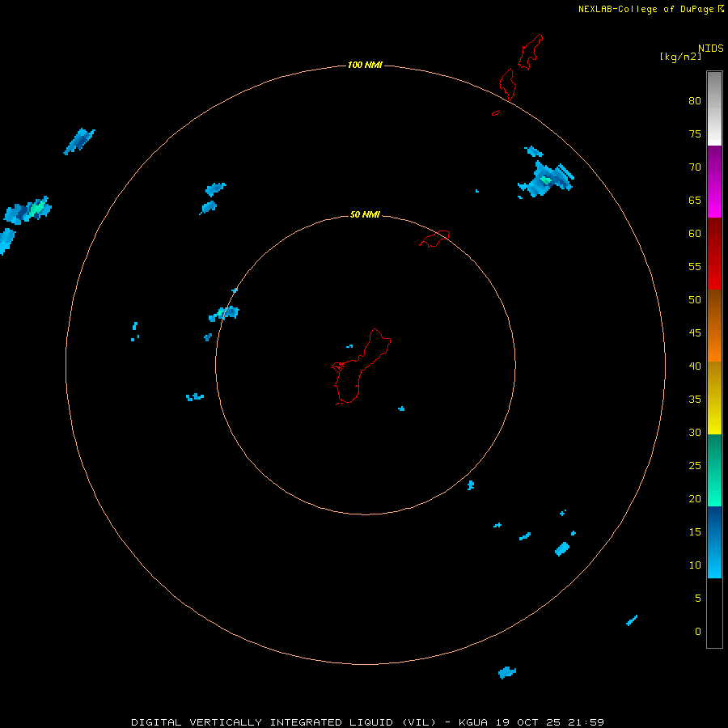
Task: Click the 100 NMI range ring label
Action: 365,65
